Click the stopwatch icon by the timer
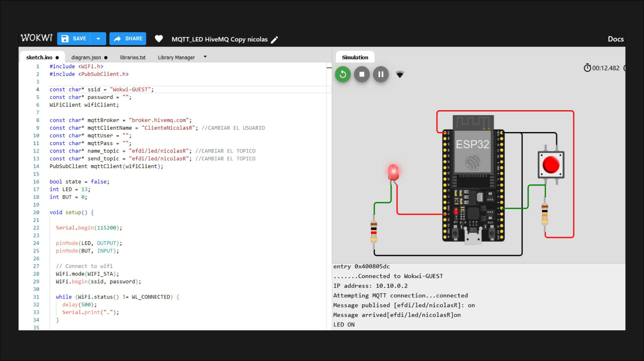Image resolution: width=644 pixels, height=361 pixels. 587,68
